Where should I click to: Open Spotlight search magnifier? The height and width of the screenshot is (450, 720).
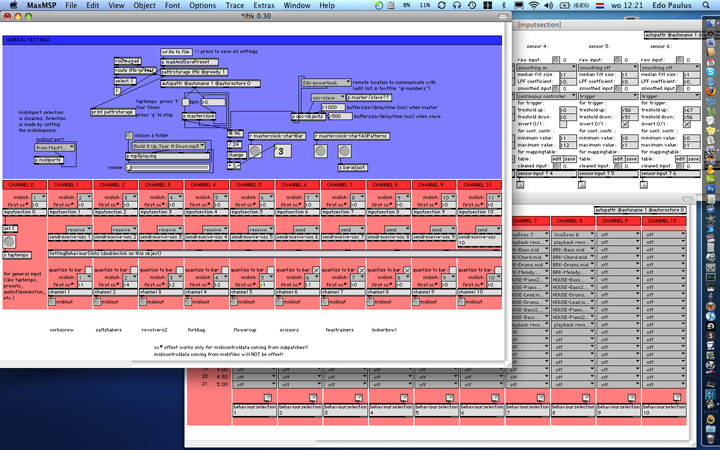(706, 6)
